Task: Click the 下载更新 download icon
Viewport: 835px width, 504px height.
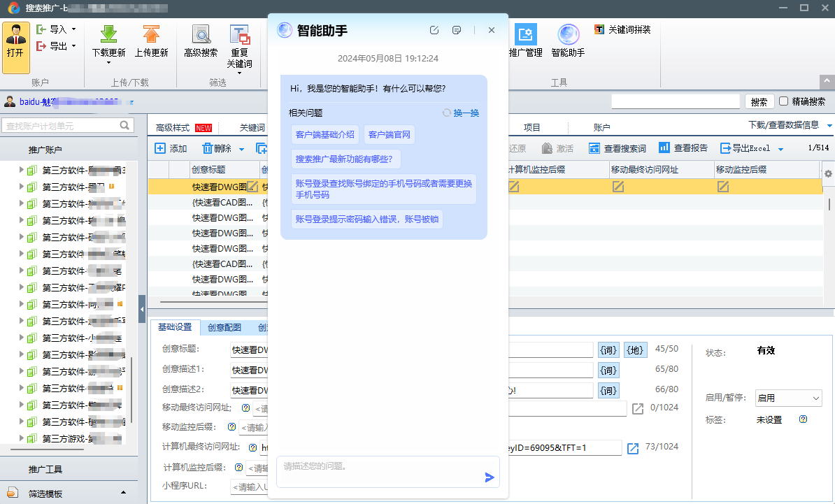Action: coord(108,35)
